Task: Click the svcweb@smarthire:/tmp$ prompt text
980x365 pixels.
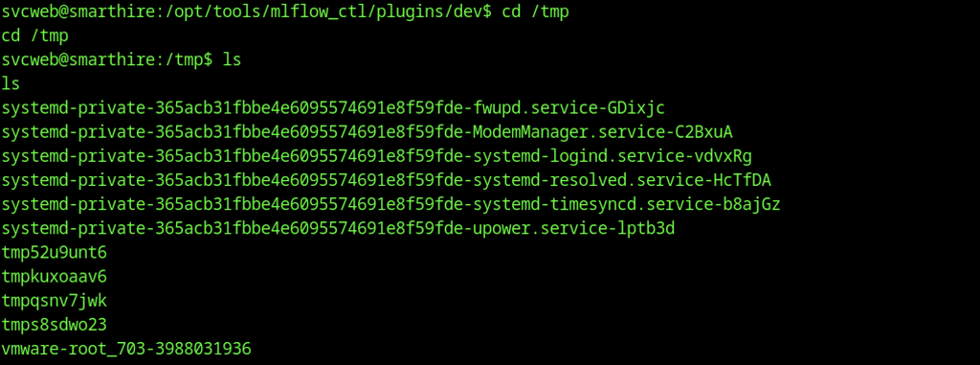Action: (x=107, y=60)
